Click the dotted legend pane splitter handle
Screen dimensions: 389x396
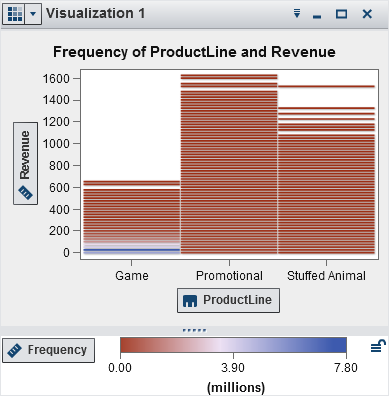[x=195, y=331]
